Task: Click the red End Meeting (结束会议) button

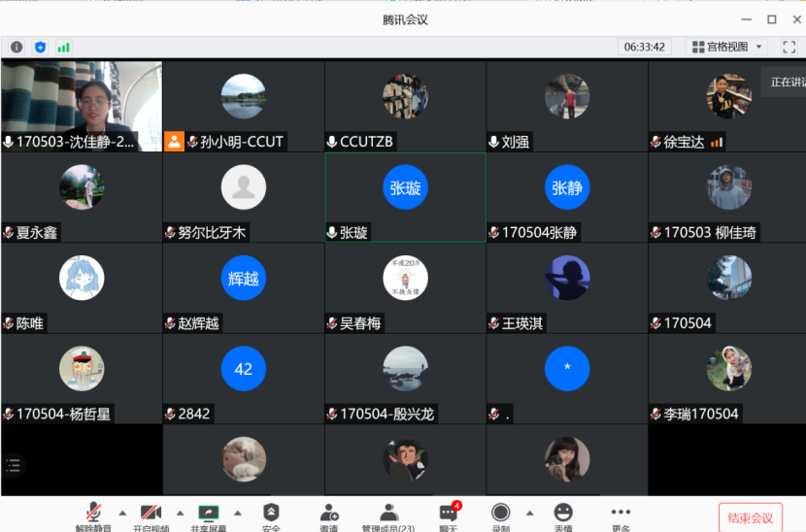Action: point(751,517)
